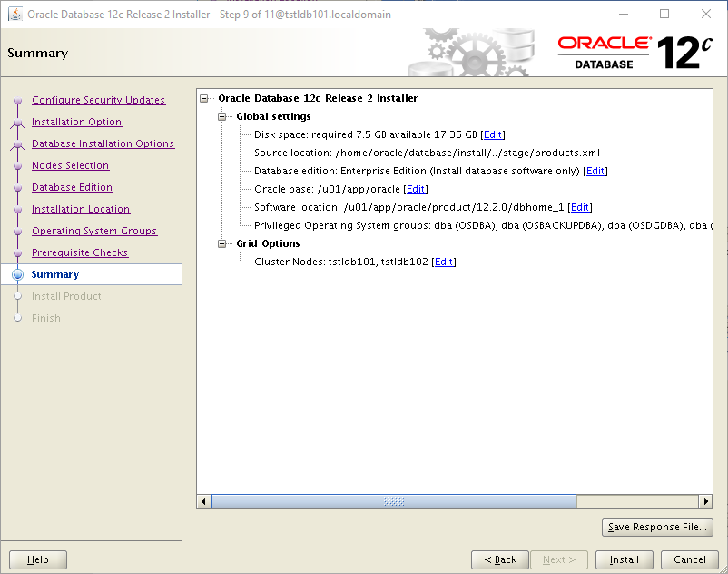The image size is (728, 574).
Task: Open Nodes Selection step
Action: pos(70,165)
